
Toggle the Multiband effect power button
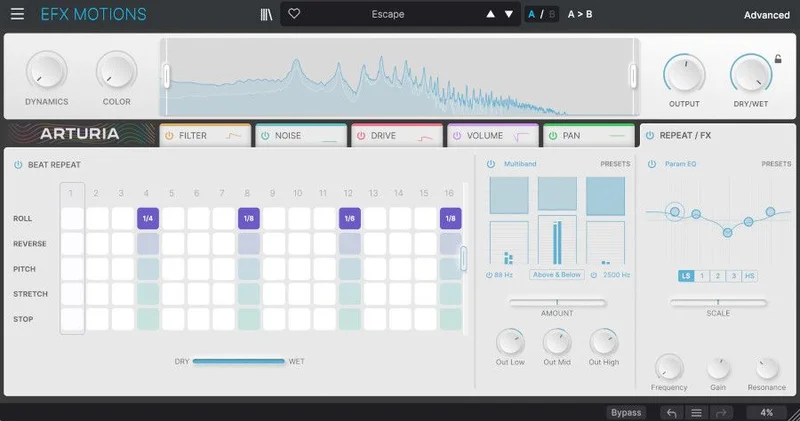(491, 164)
